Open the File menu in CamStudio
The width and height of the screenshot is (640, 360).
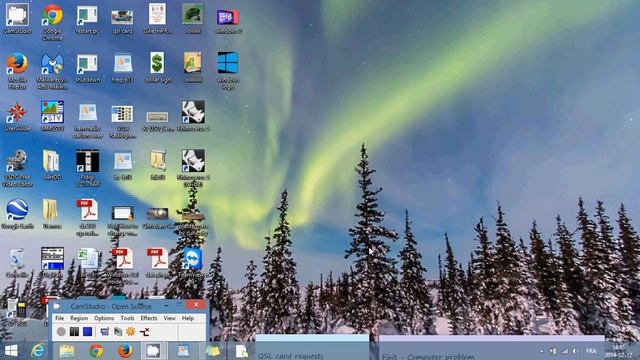click(60, 318)
